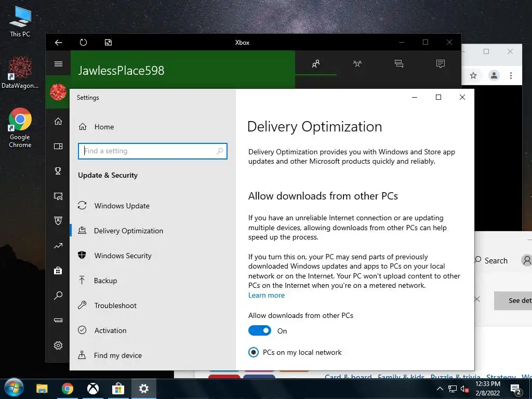This screenshot has height=399, width=532.
Task: Open Xbox sidebar My games icon
Action: (x=58, y=146)
